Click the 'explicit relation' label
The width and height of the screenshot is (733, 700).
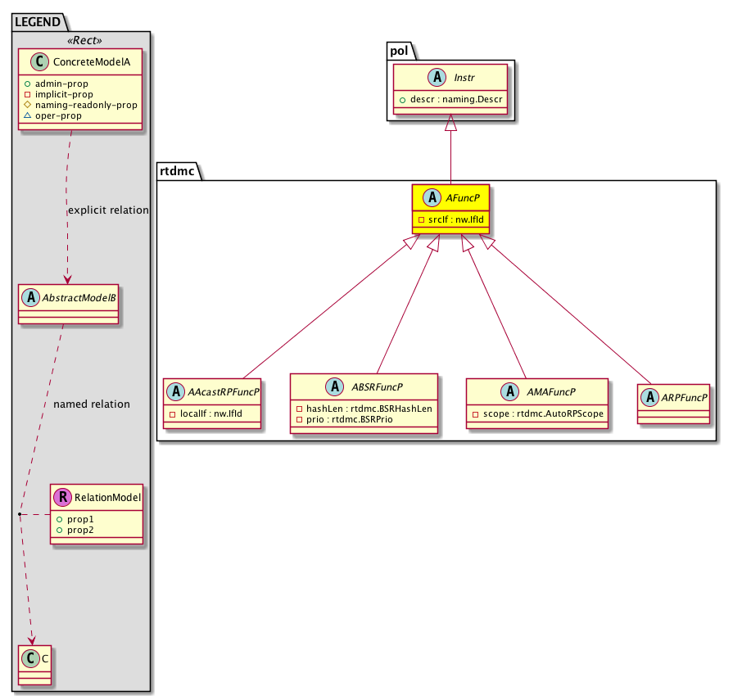(108, 210)
